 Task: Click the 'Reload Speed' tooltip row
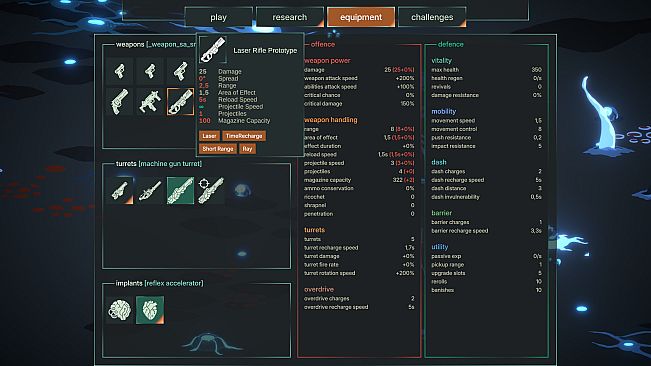pyautogui.click(x=228, y=100)
